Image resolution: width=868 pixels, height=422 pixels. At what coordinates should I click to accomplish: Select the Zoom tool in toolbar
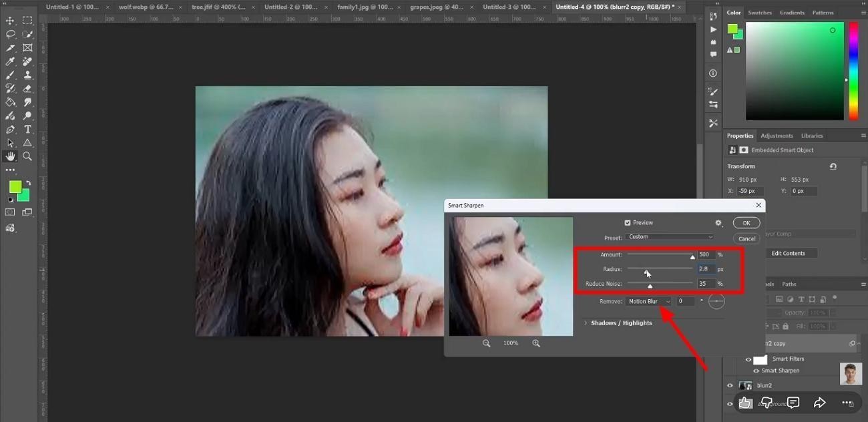click(x=27, y=156)
